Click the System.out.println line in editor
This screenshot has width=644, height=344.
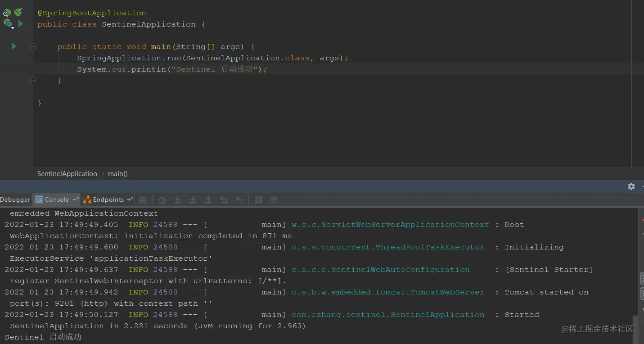[x=172, y=69]
